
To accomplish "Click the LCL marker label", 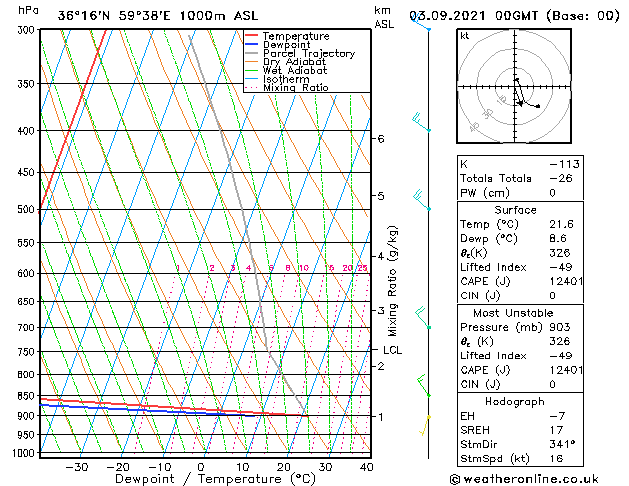I will coord(392,350).
